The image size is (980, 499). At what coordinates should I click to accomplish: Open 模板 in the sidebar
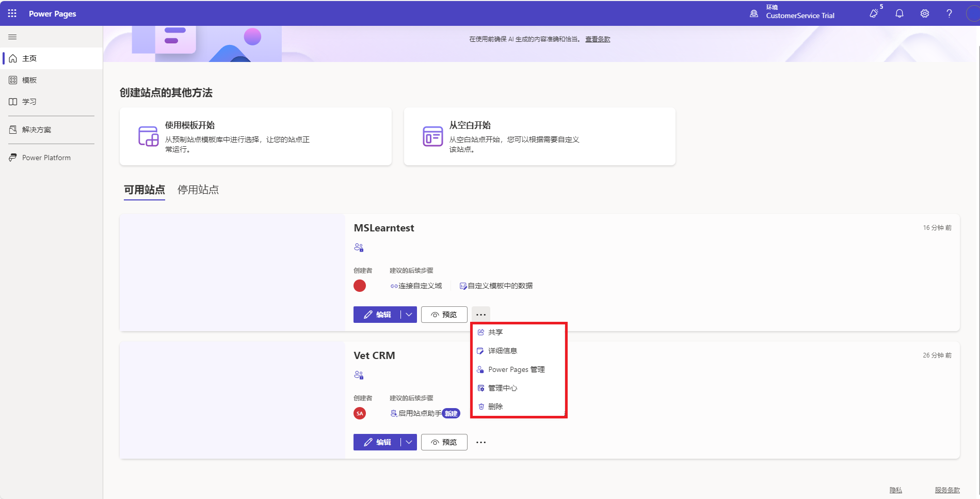pyautogui.click(x=52, y=80)
